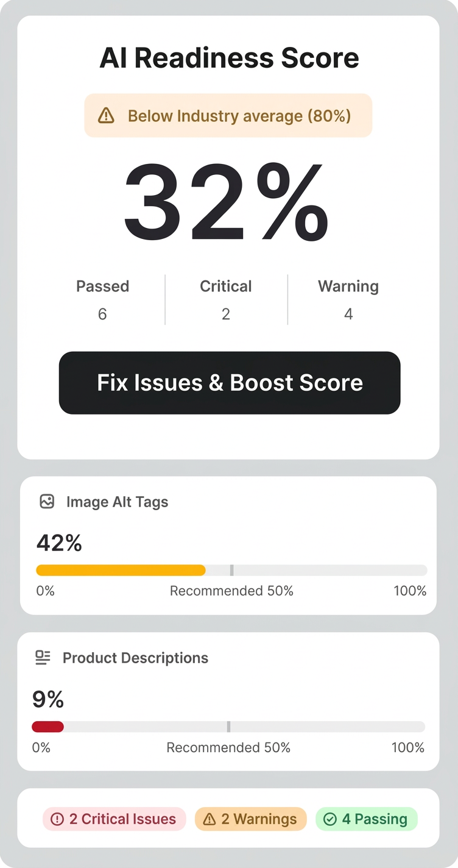The height and width of the screenshot is (868, 458).
Task: Click the Passed count stat
Action: pos(102,300)
